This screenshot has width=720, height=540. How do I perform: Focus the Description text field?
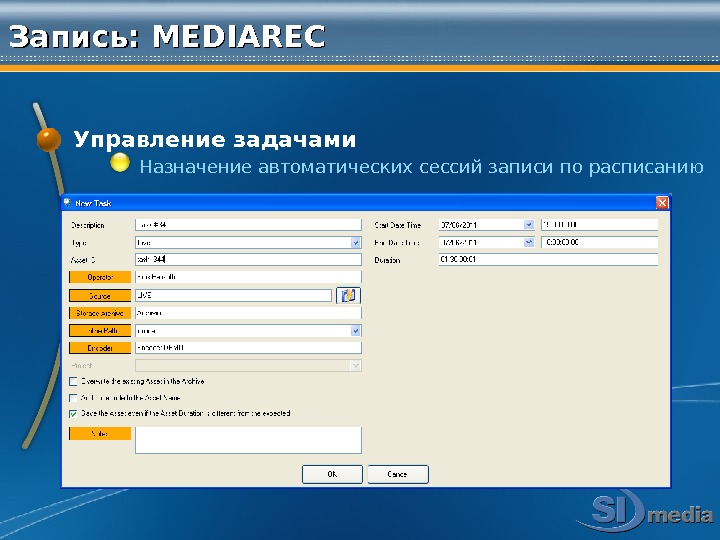pyautogui.click(x=248, y=225)
